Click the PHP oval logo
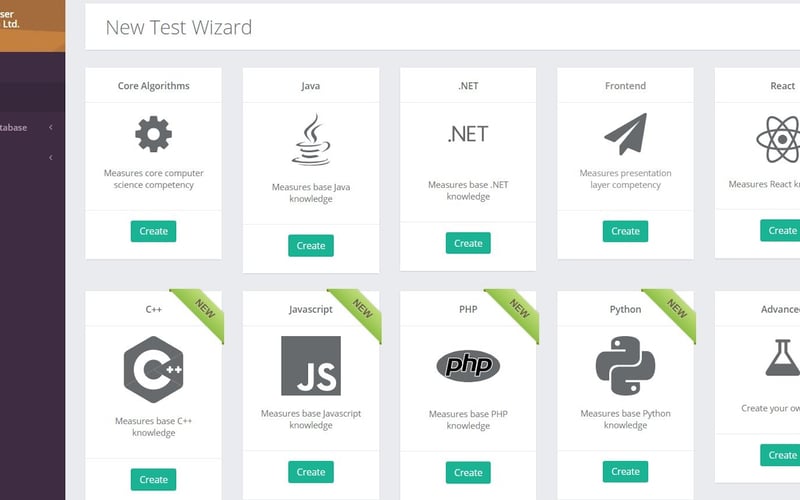 tap(468, 365)
